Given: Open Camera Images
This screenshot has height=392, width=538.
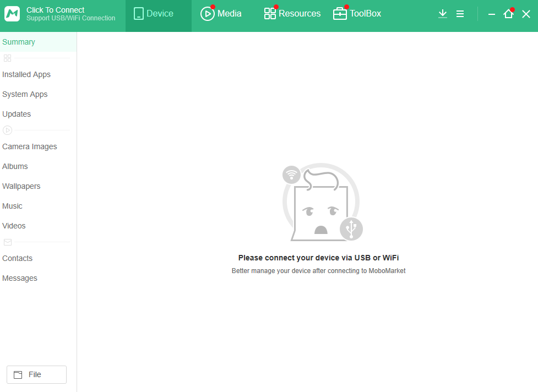Looking at the screenshot, I should pos(30,146).
